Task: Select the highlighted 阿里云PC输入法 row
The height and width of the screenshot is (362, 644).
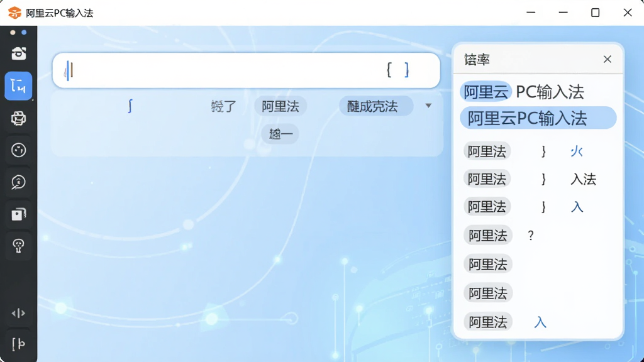Action: click(538, 118)
